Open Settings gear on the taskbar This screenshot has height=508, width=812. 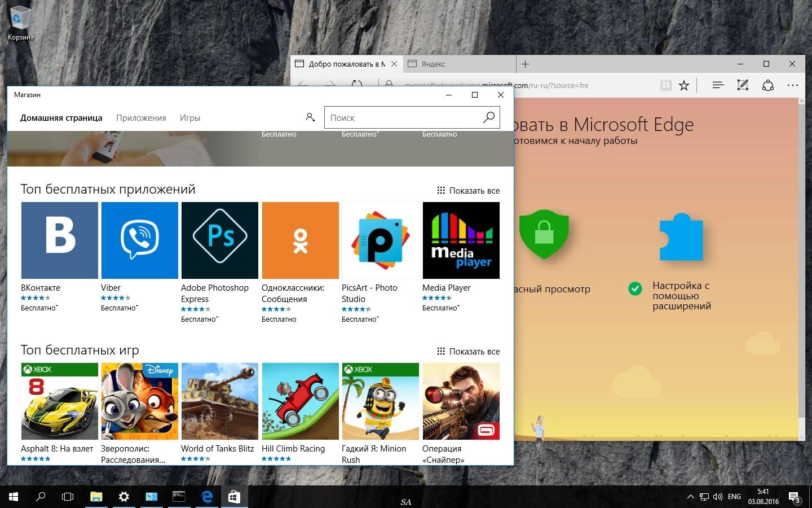pos(123,497)
